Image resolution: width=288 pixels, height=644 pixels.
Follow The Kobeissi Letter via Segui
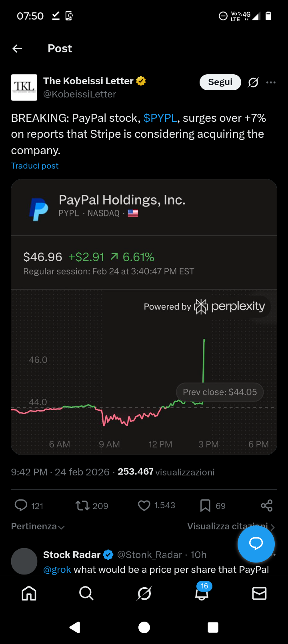click(220, 82)
